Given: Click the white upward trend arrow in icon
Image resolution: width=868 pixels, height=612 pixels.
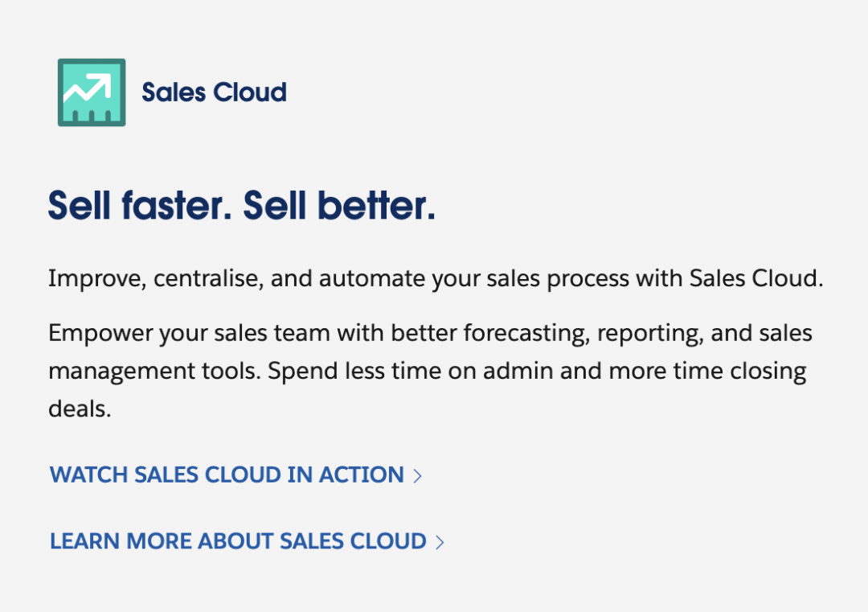Looking at the screenshot, I should (x=88, y=88).
